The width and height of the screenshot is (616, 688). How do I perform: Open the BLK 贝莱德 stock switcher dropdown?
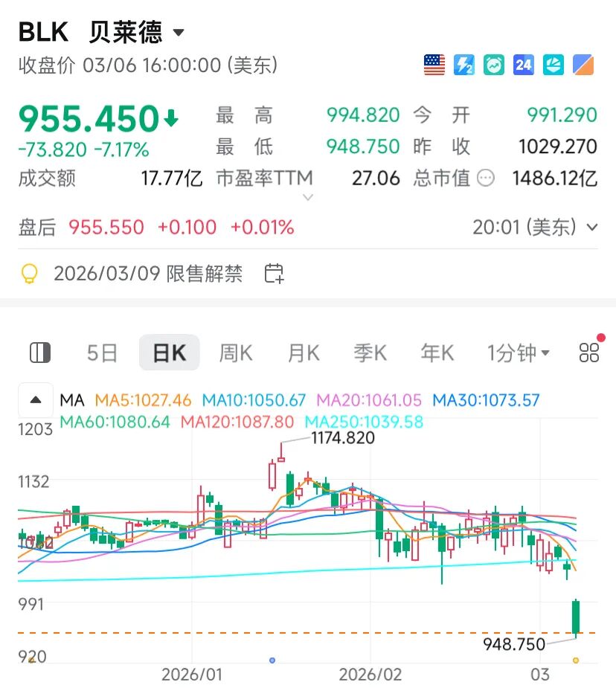point(179,33)
